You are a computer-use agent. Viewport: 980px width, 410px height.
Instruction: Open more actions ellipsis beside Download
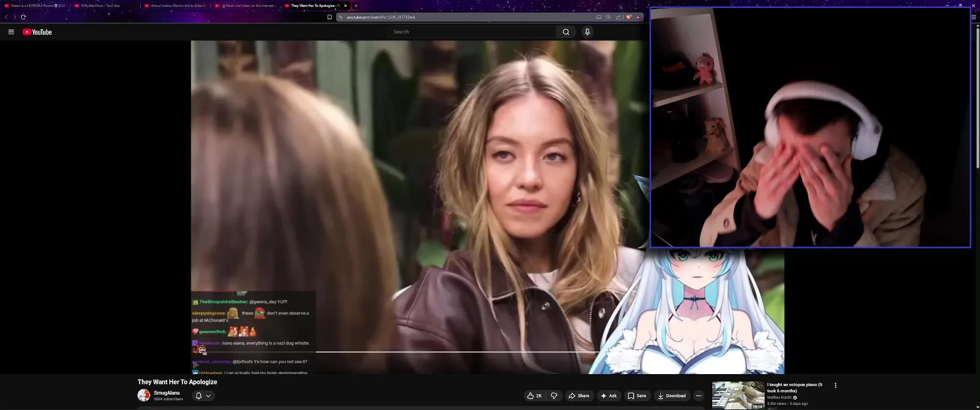pyautogui.click(x=699, y=396)
